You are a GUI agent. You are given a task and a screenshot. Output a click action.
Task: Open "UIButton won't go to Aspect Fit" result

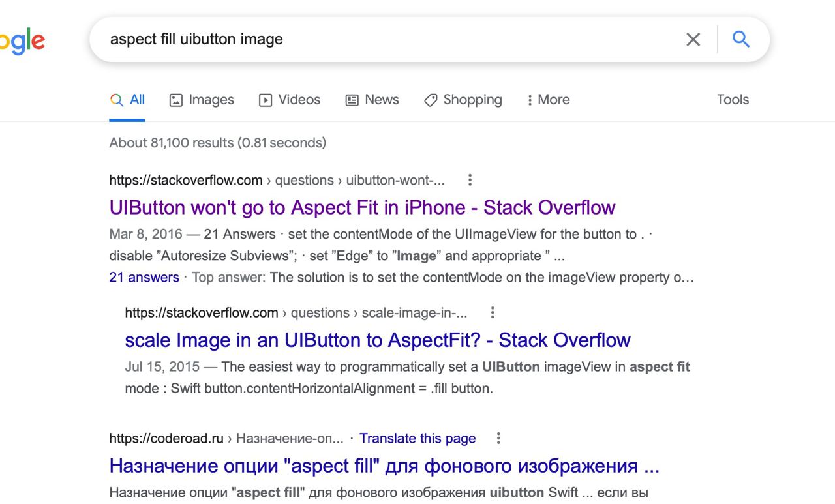[x=362, y=207]
